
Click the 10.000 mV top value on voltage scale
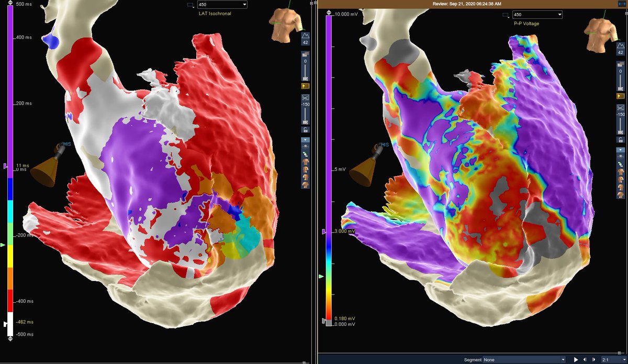pos(347,14)
